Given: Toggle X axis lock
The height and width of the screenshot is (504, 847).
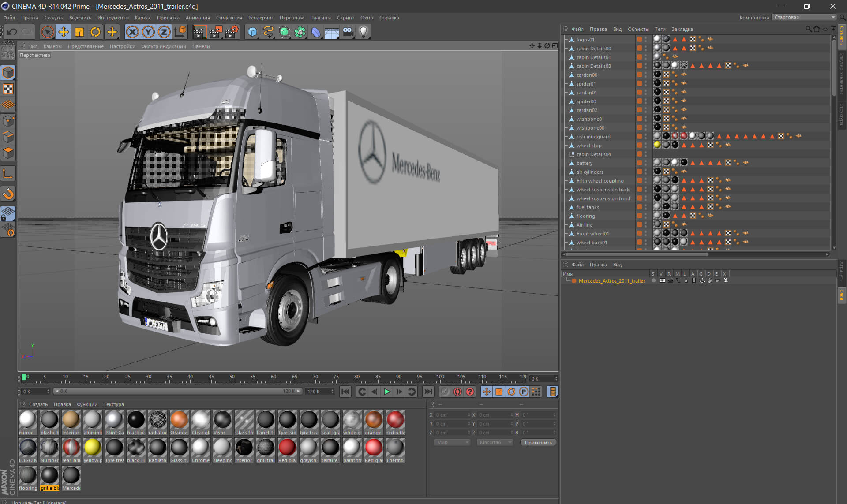Looking at the screenshot, I should click(x=132, y=32).
